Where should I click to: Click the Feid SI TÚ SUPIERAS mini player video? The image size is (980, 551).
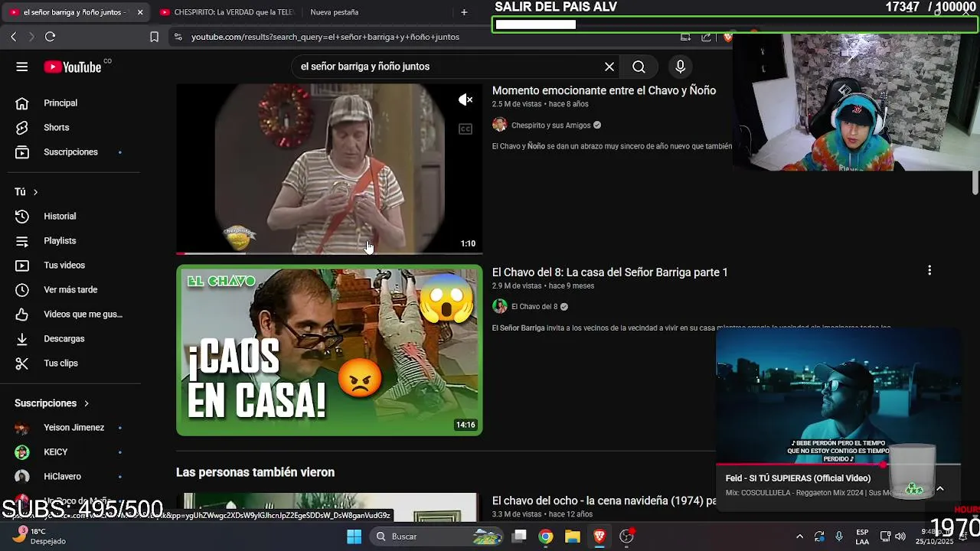coord(838,396)
